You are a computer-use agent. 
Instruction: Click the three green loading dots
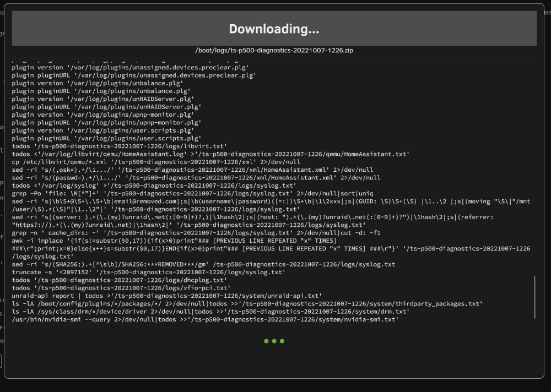click(x=274, y=341)
